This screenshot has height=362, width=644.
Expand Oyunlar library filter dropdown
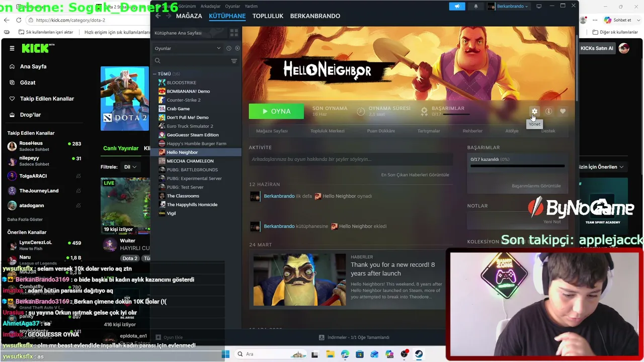click(187, 48)
